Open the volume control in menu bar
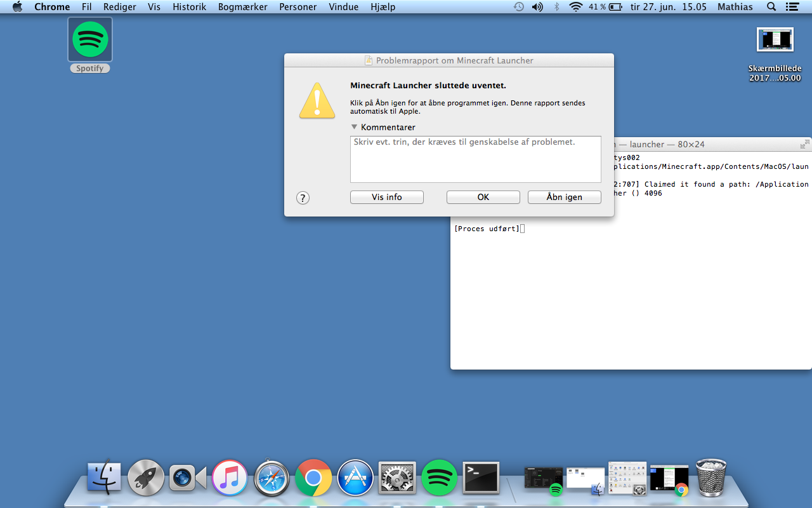The image size is (812, 508). pyautogui.click(x=537, y=7)
